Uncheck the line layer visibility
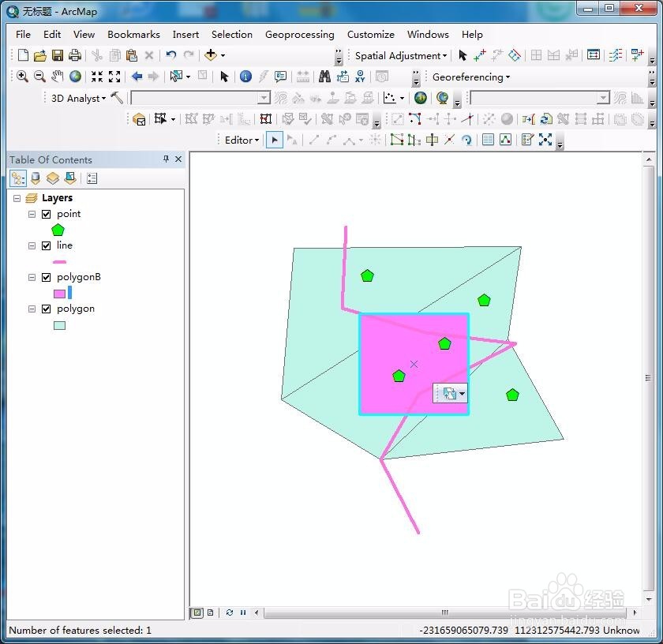This screenshot has width=663, height=644. [x=47, y=245]
